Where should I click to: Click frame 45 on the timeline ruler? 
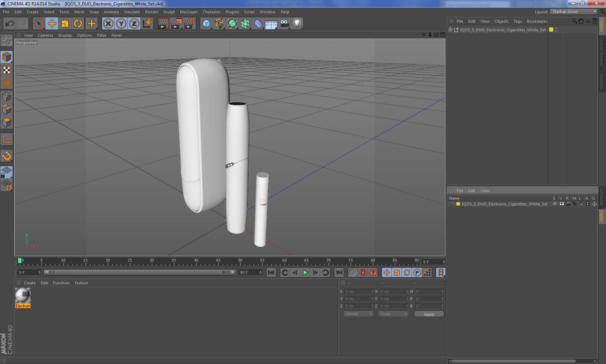(218, 261)
